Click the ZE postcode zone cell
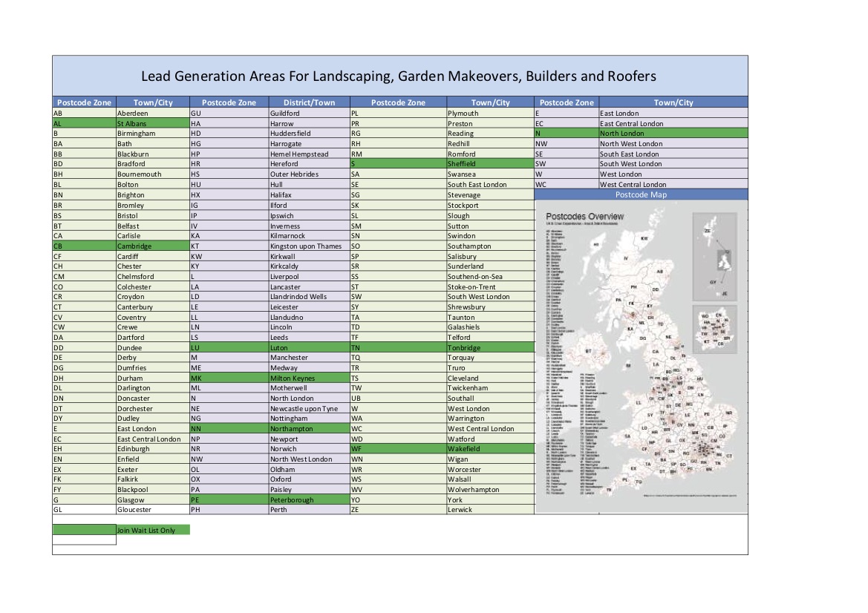The image size is (868, 613). [398, 510]
